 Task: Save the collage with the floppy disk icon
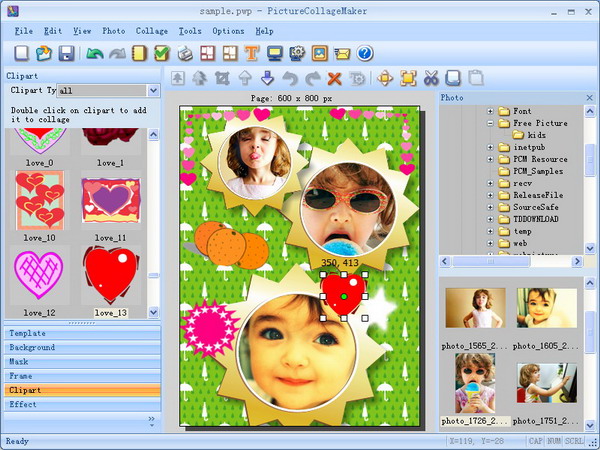point(66,53)
